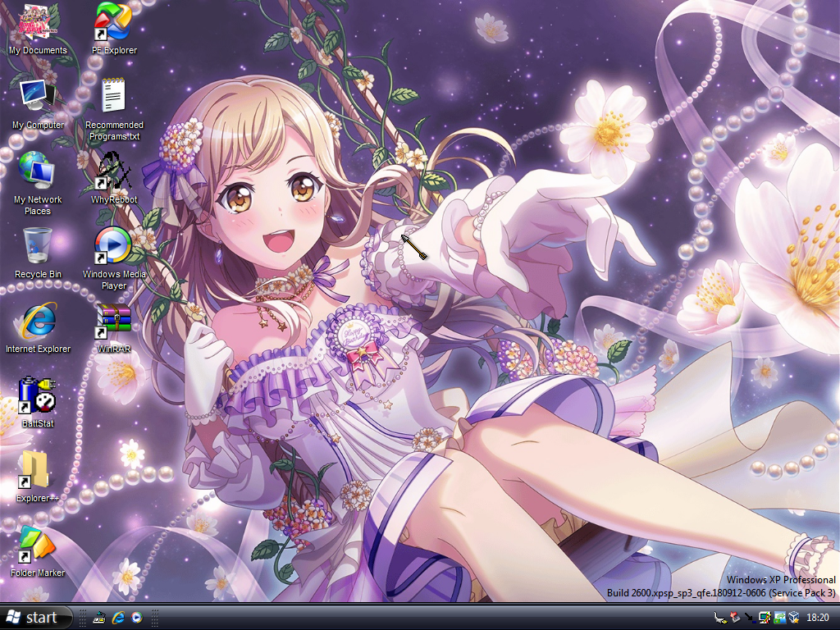Click Show Desktop in Quick Launch
Viewport: 840px width, 630px height.
pyautogui.click(x=99, y=619)
